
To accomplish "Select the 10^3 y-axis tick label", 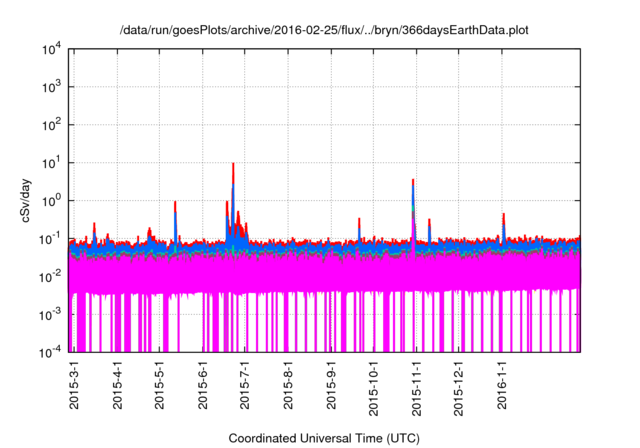I will (x=52, y=87).
